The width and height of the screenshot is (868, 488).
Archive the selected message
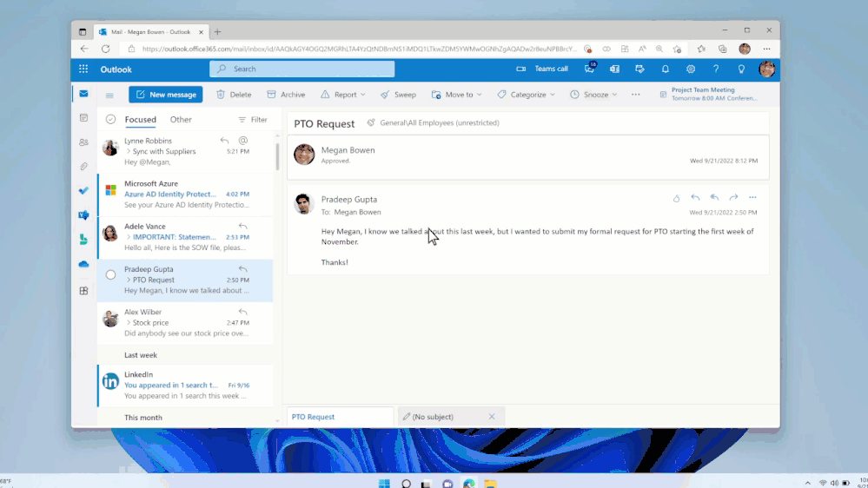point(286,95)
